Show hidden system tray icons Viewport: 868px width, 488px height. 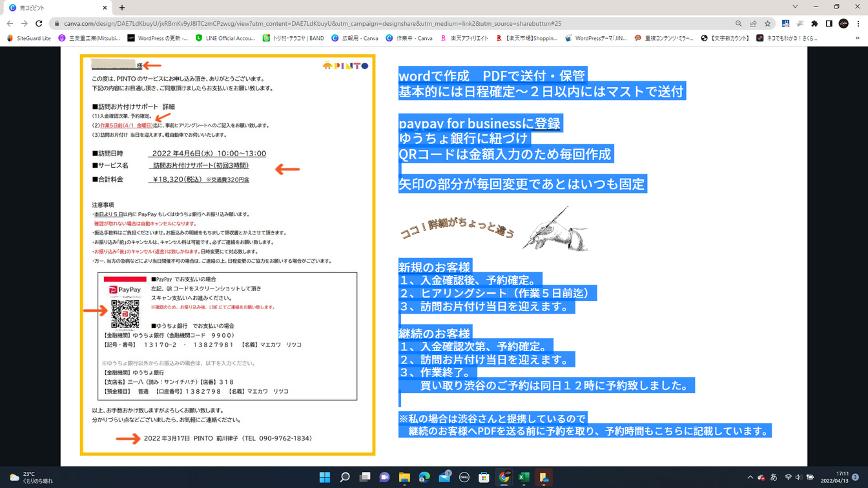tap(750, 478)
